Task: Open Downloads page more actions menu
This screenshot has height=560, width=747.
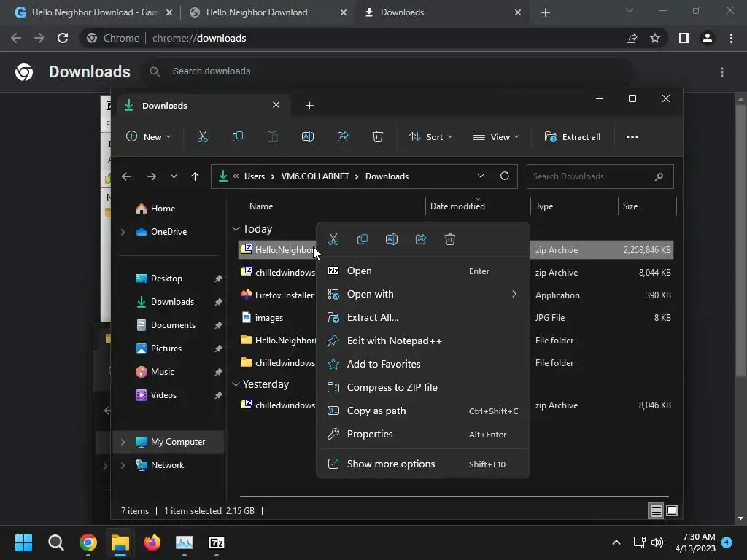Action: coord(722,72)
